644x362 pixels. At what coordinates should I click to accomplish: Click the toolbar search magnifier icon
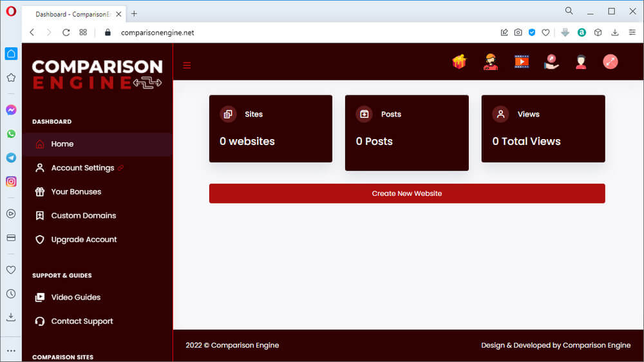(x=569, y=11)
